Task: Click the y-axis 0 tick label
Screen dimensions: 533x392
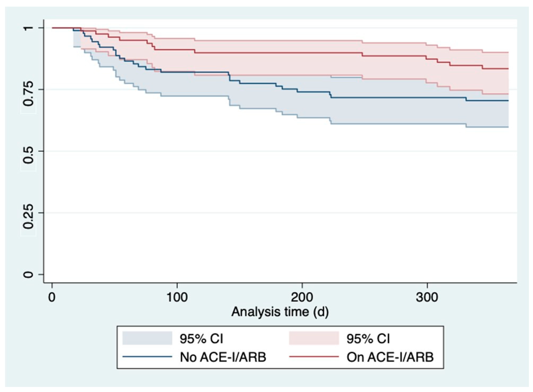Action: click(29, 275)
